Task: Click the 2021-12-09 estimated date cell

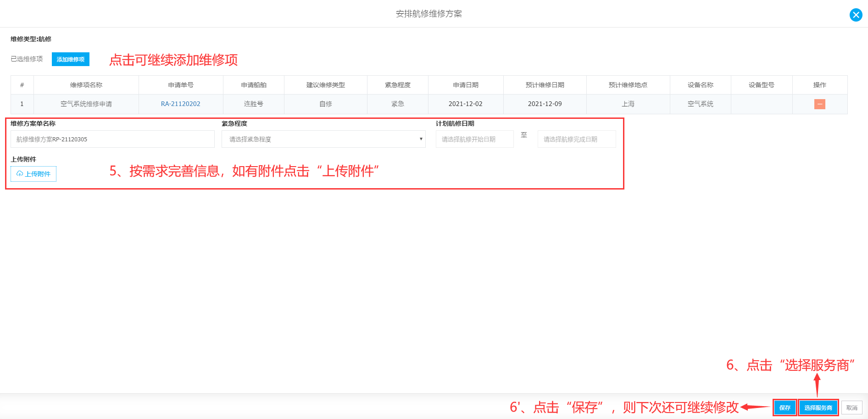Action: click(x=545, y=104)
